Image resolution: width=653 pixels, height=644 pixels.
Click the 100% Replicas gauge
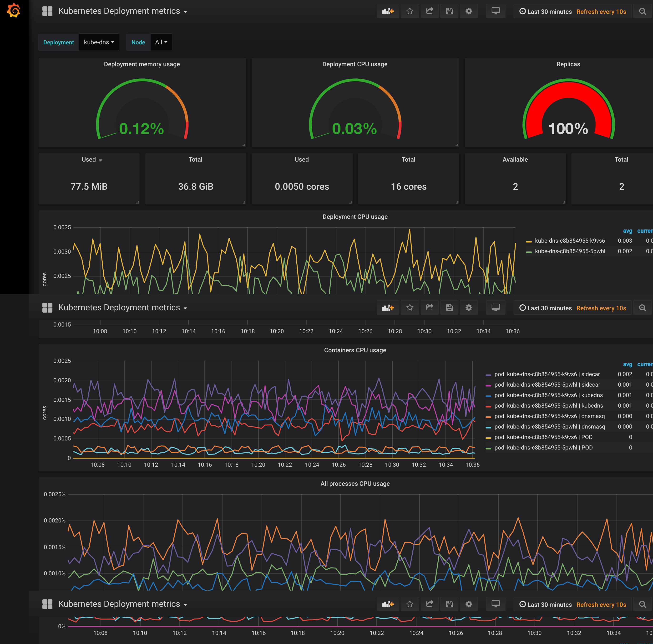point(568,109)
